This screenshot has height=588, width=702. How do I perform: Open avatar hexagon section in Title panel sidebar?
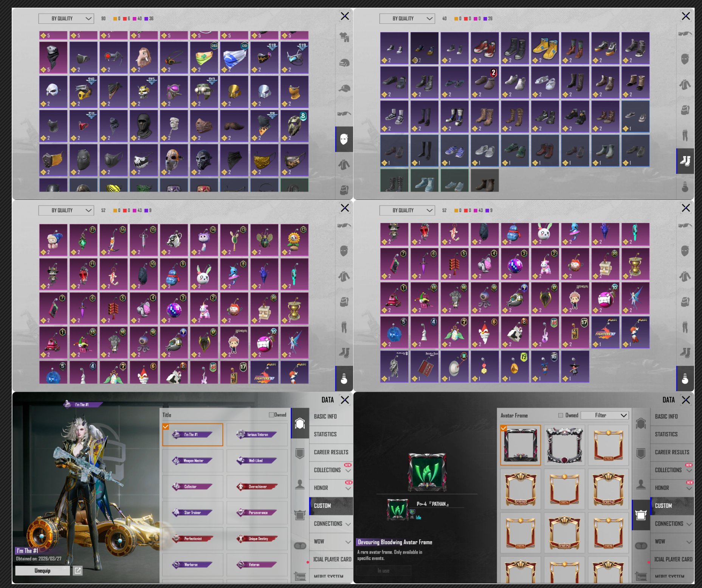tap(300, 424)
